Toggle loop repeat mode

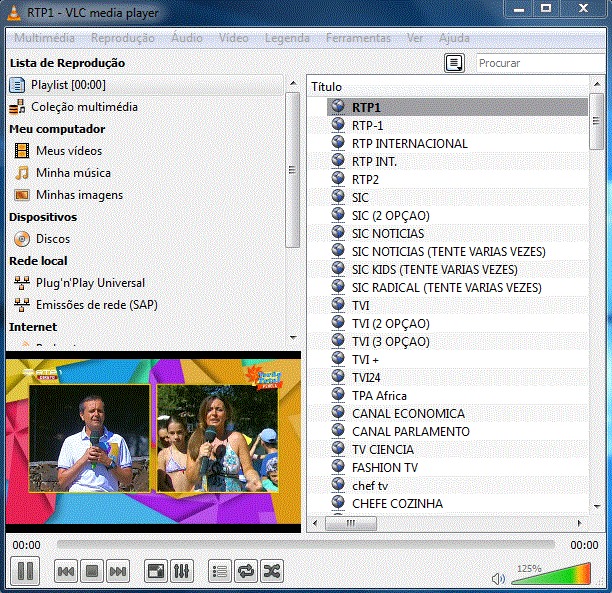(246, 572)
